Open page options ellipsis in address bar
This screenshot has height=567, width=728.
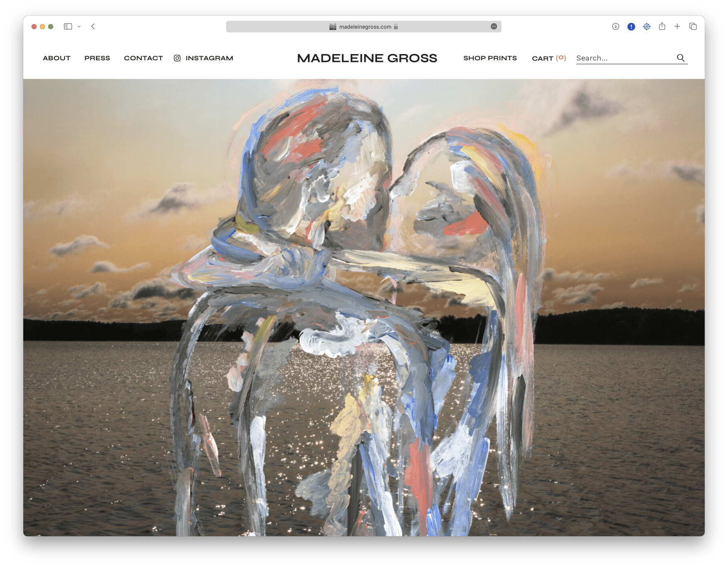pos(494,27)
